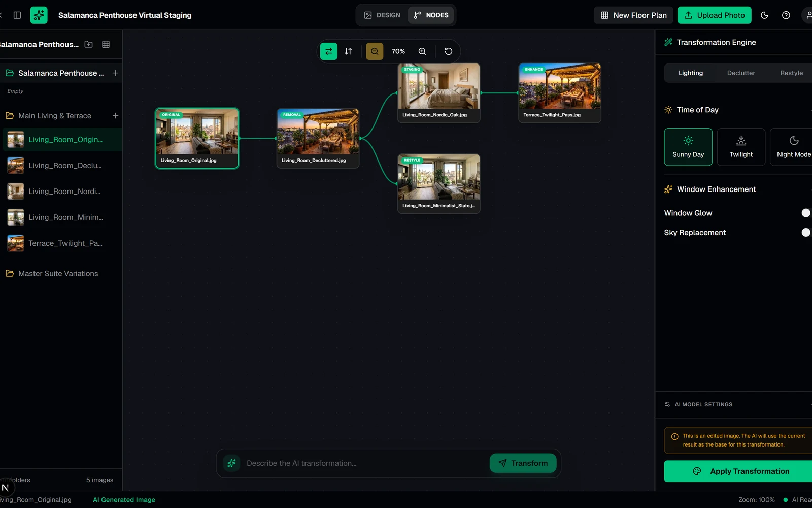
Task: Switch to horizontal layout direction
Action: click(x=329, y=51)
